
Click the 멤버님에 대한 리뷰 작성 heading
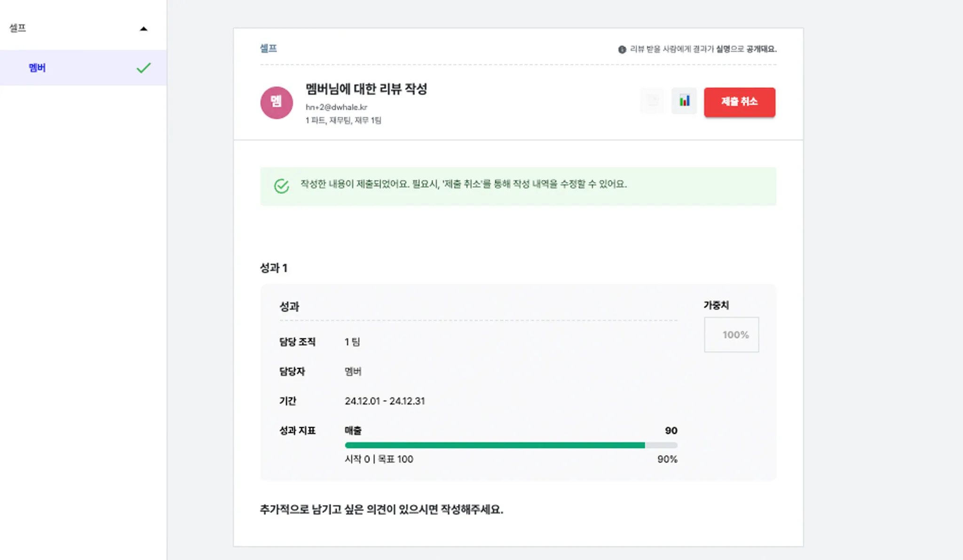pos(366,89)
